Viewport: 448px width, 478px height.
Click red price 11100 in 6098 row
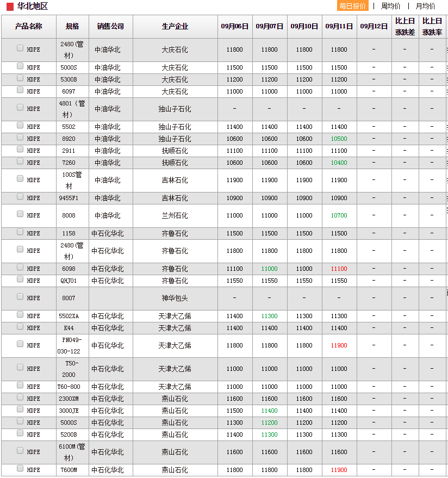[x=339, y=269]
